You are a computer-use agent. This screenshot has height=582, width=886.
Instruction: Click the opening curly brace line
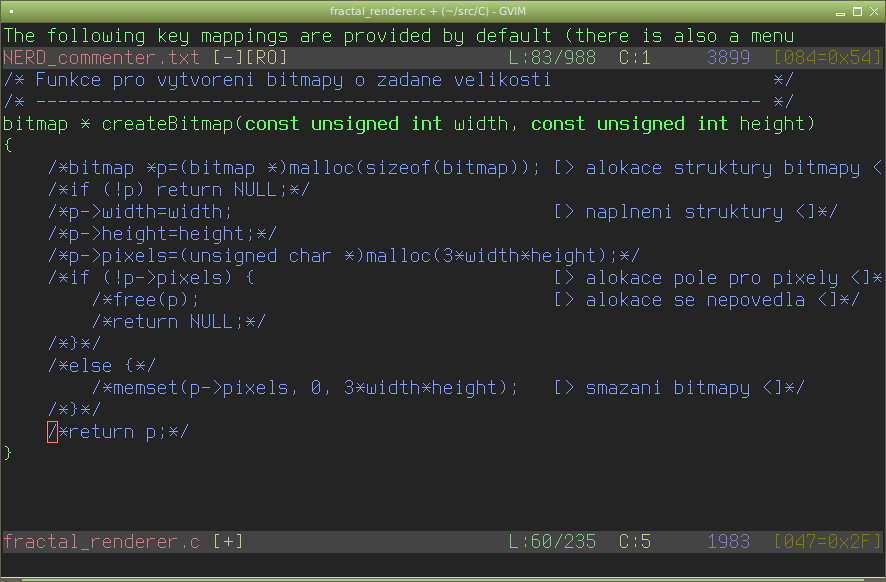coord(8,146)
